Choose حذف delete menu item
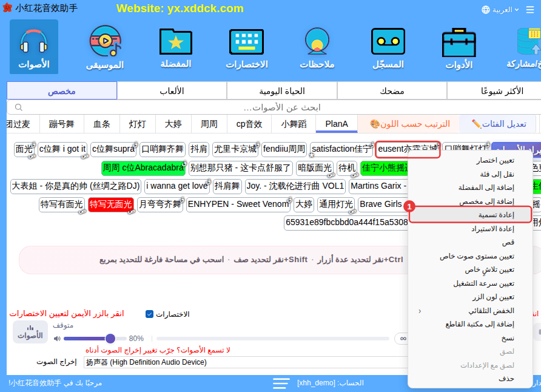The width and height of the screenshot is (541, 392). pyautogui.click(x=469, y=379)
